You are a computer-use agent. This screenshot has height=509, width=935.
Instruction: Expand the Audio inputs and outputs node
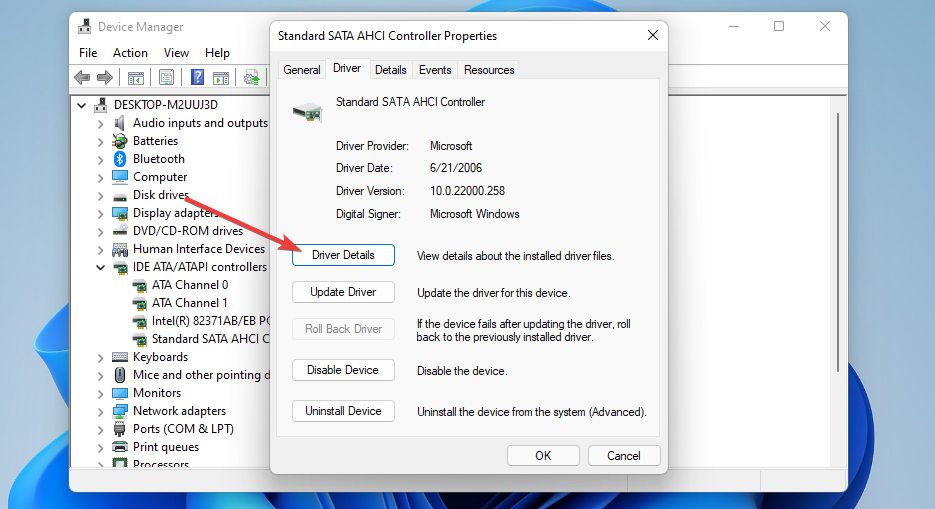pos(100,124)
